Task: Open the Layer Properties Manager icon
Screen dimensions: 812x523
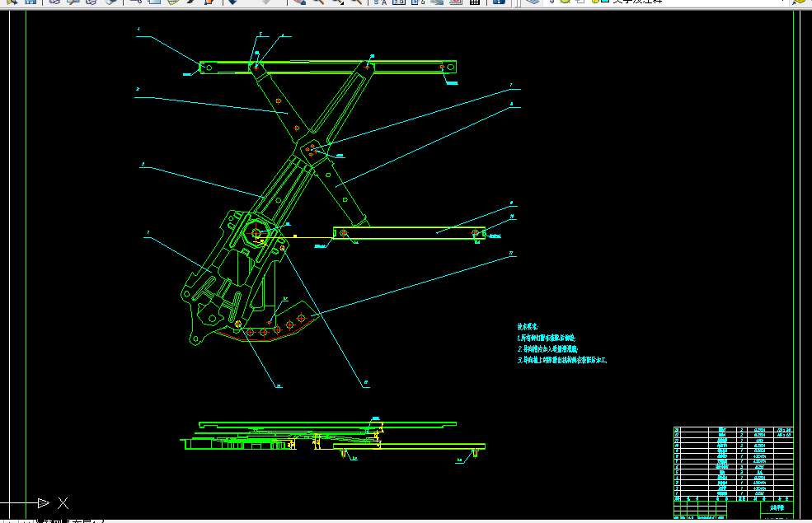Action: coord(533,2)
